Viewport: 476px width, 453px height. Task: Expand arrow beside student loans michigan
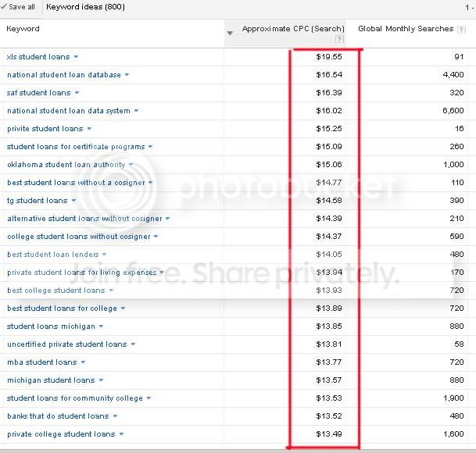point(101,326)
